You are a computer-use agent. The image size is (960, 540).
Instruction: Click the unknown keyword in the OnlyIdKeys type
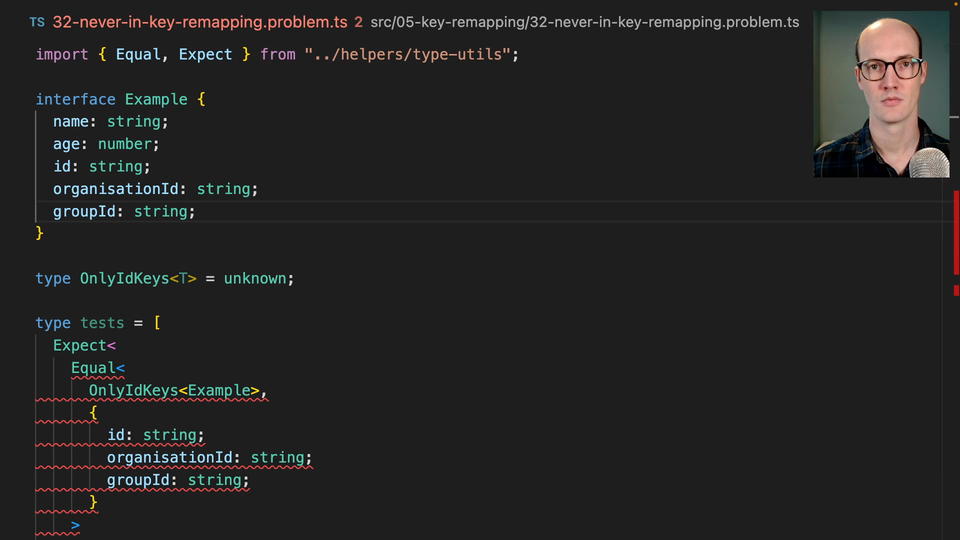click(256, 278)
